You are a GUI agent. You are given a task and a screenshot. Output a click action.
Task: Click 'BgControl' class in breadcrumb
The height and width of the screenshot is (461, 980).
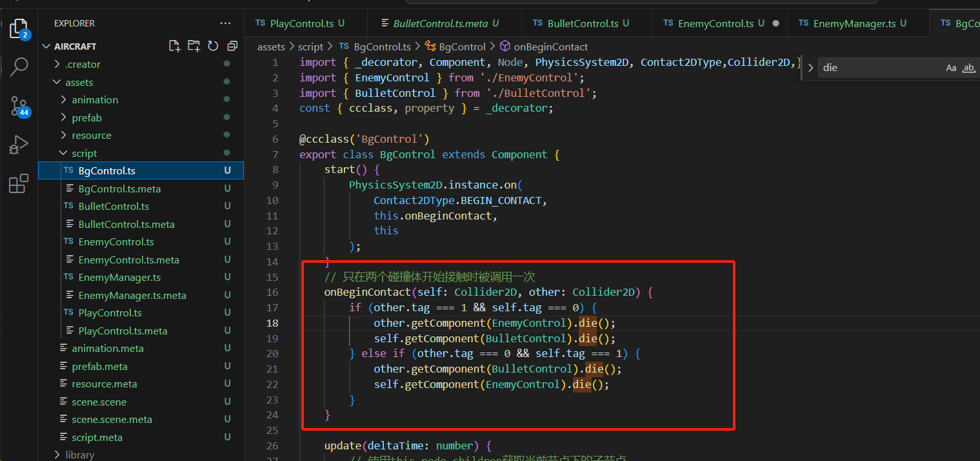(x=462, y=46)
